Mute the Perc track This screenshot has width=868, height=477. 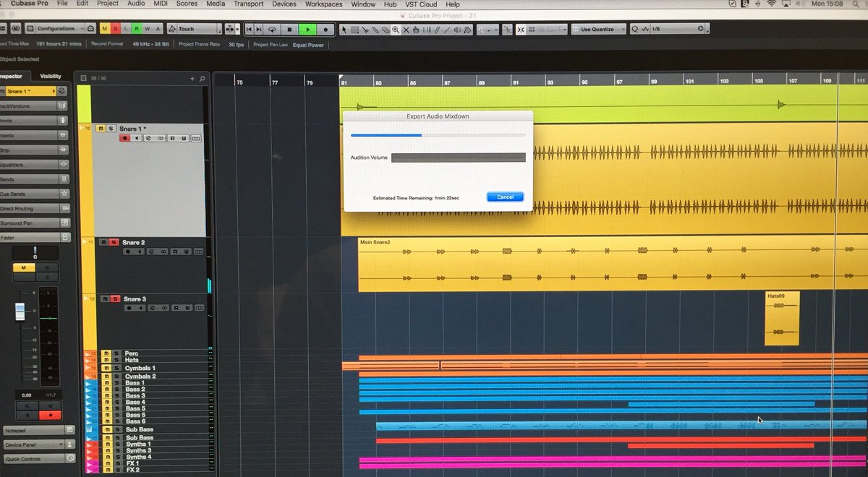click(x=106, y=353)
